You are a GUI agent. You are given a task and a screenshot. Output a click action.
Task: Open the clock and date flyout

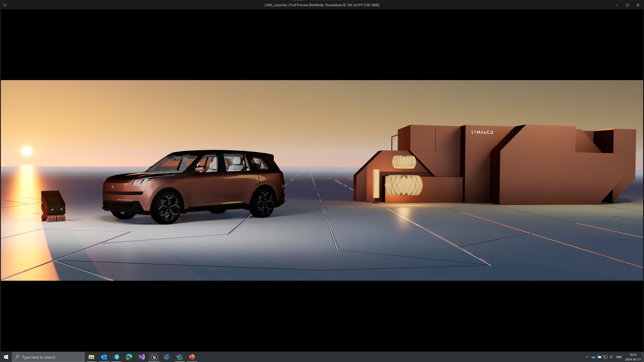click(x=633, y=357)
